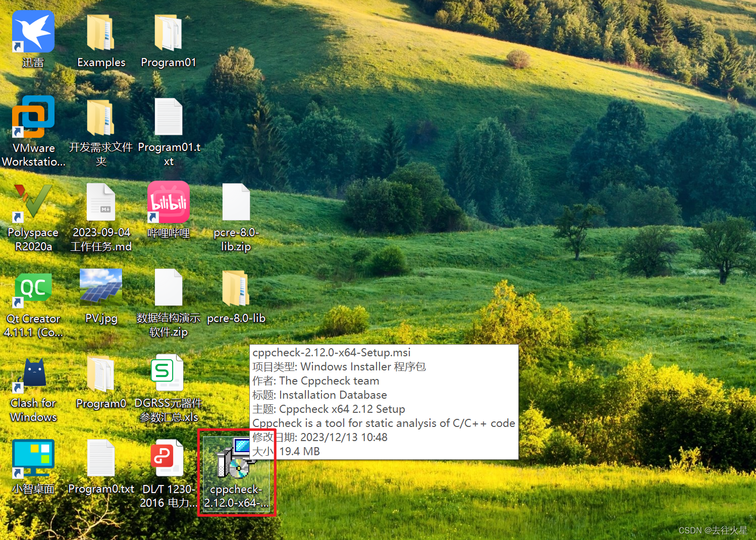Select the Program0.txt file icon
Screen dimensions: 756x540
101,458
